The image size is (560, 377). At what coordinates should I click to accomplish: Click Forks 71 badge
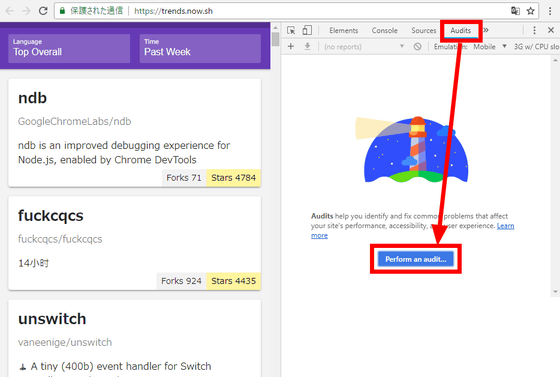click(184, 177)
